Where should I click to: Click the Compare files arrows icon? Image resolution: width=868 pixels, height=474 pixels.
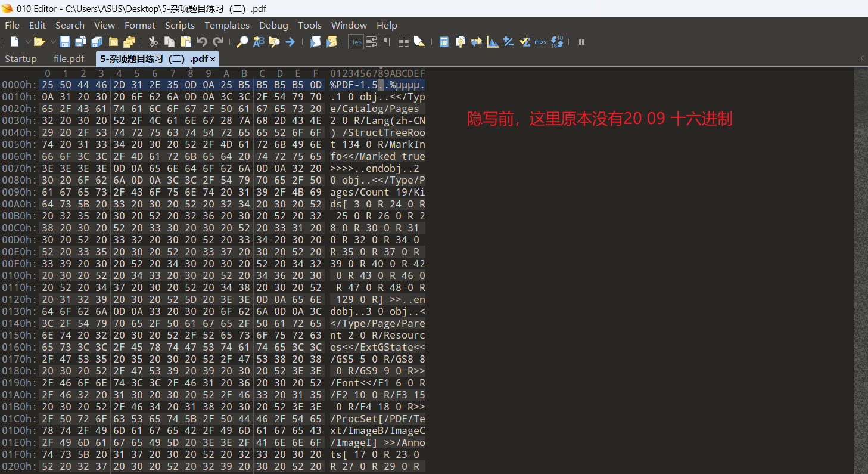(476, 42)
